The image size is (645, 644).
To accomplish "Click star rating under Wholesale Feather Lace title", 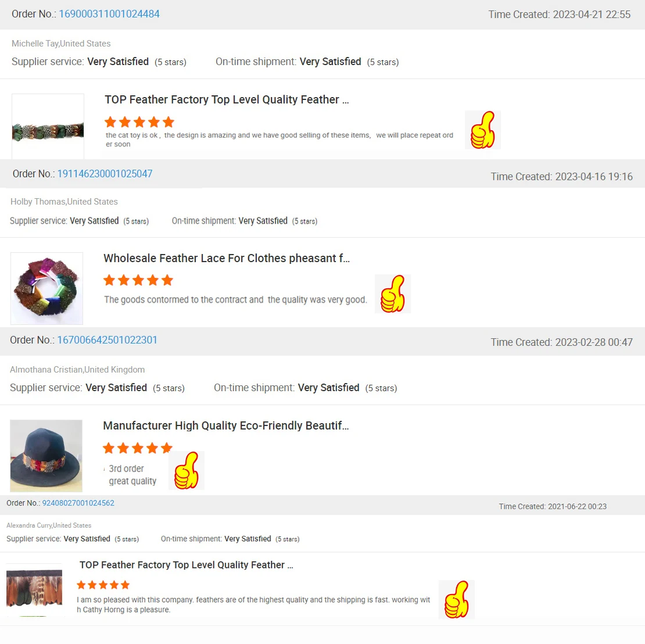I will click(138, 280).
